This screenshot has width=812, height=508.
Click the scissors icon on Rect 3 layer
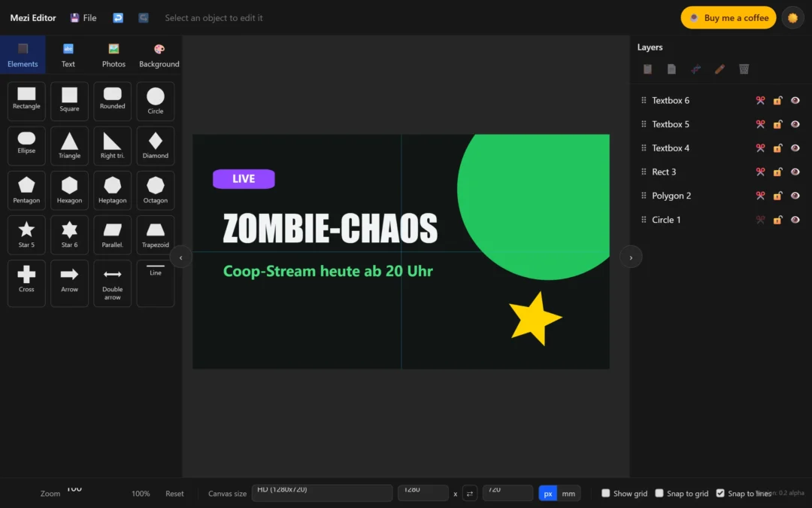[x=760, y=172]
